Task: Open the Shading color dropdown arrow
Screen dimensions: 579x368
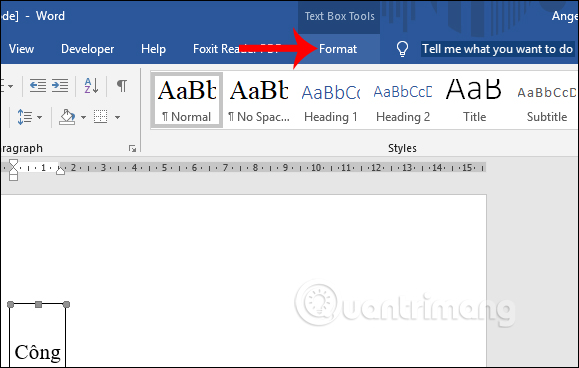Action: 83,118
